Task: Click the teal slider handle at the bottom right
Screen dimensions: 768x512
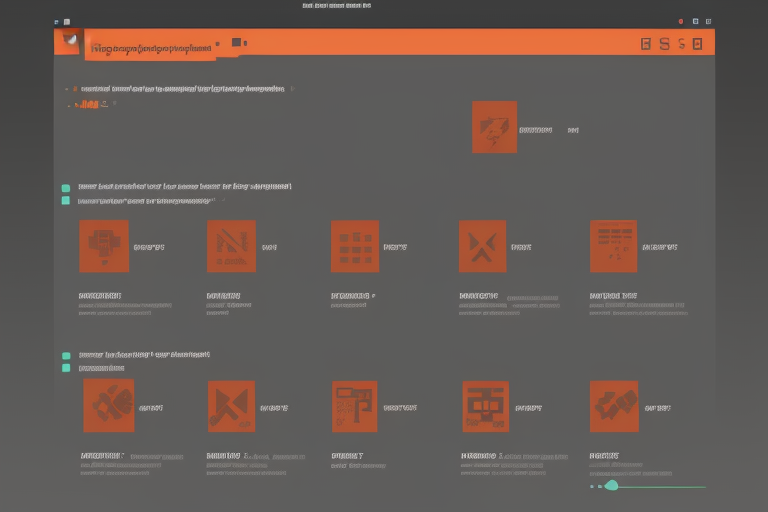Action: (x=611, y=486)
